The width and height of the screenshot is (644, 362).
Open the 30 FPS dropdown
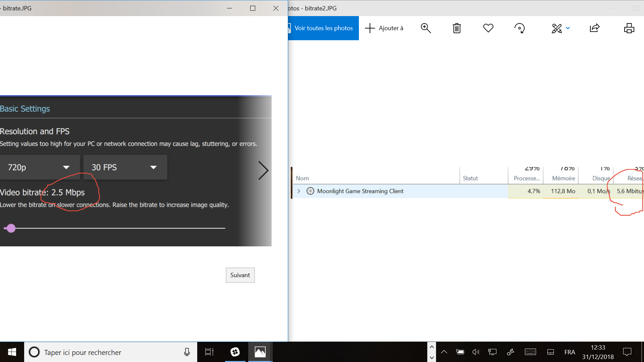pos(125,167)
